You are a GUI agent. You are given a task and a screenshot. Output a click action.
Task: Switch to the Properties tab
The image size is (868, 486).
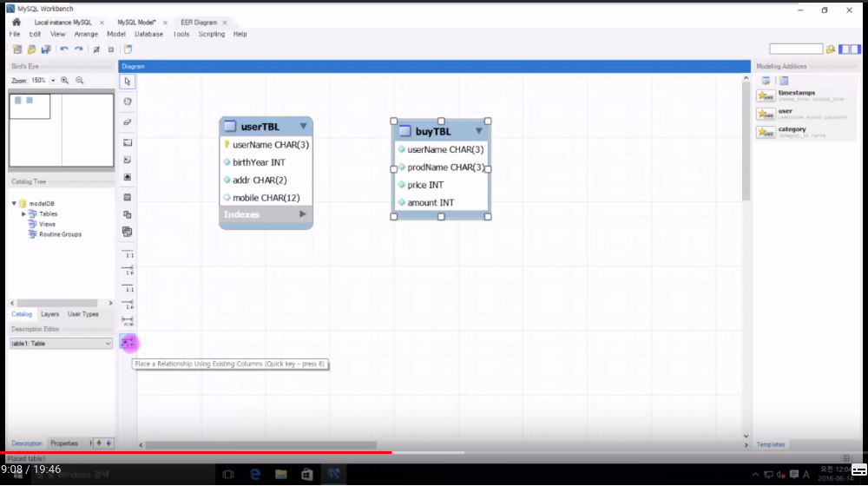pos(64,443)
